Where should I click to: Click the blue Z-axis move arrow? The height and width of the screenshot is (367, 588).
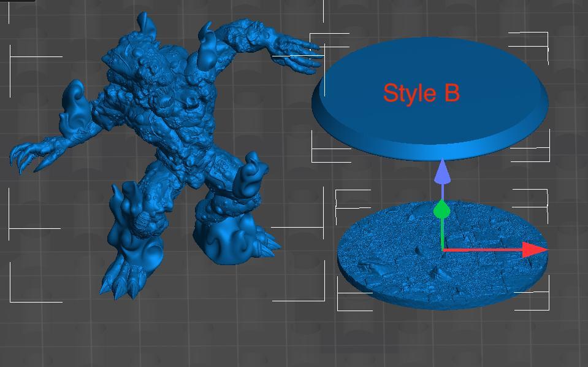point(442,171)
